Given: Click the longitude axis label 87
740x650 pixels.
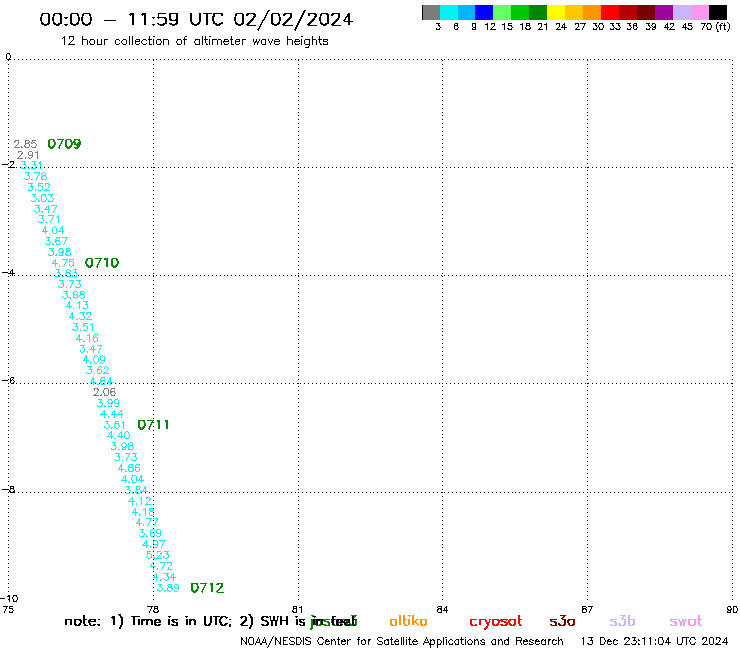Looking at the screenshot, I should (x=587, y=609).
